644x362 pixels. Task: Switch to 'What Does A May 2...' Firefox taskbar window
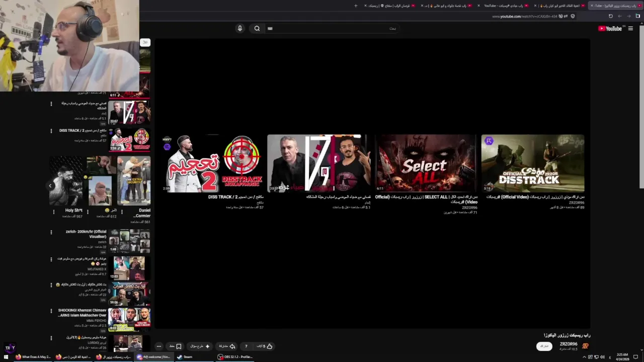[x=34, y=357]
